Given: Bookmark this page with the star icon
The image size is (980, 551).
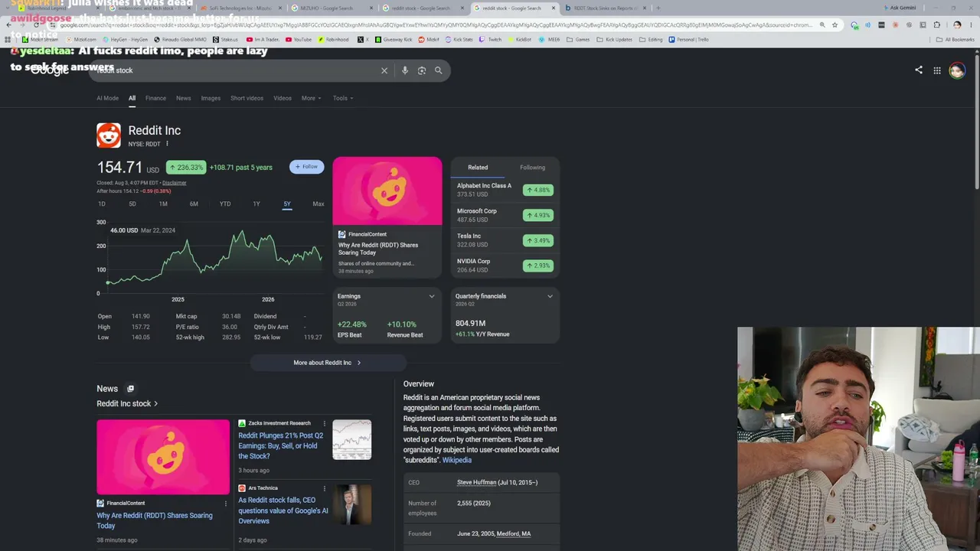Looking at the screenshot, I should coord(835,24).
